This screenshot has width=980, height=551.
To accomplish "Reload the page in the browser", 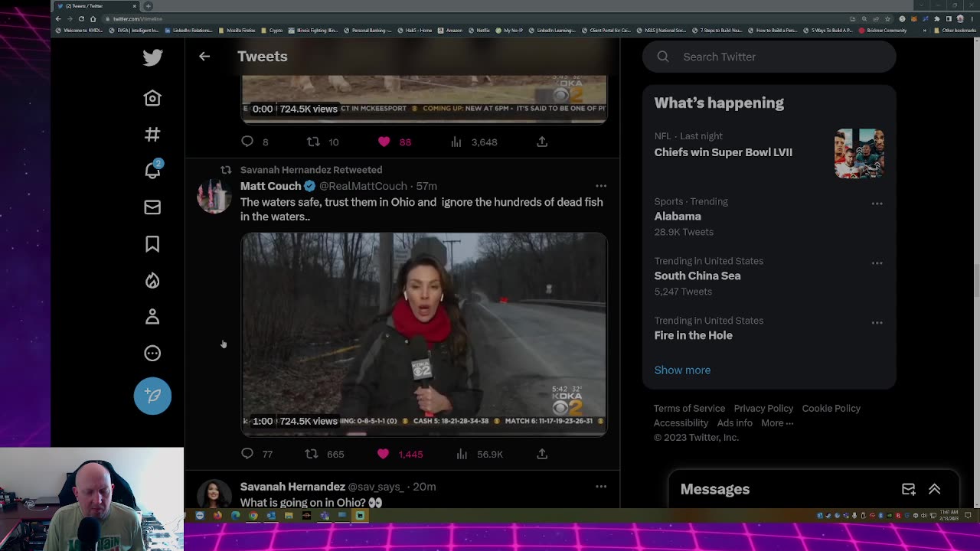I will tap(81, 19).
